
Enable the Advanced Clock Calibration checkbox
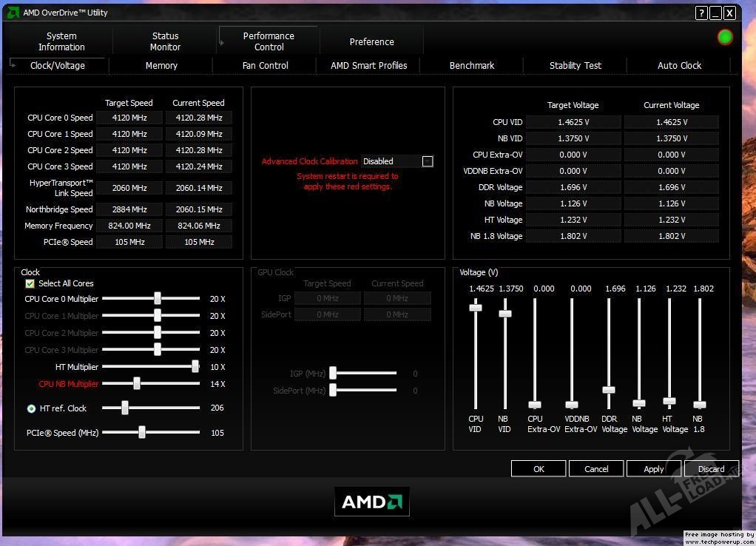coord(428,161)
